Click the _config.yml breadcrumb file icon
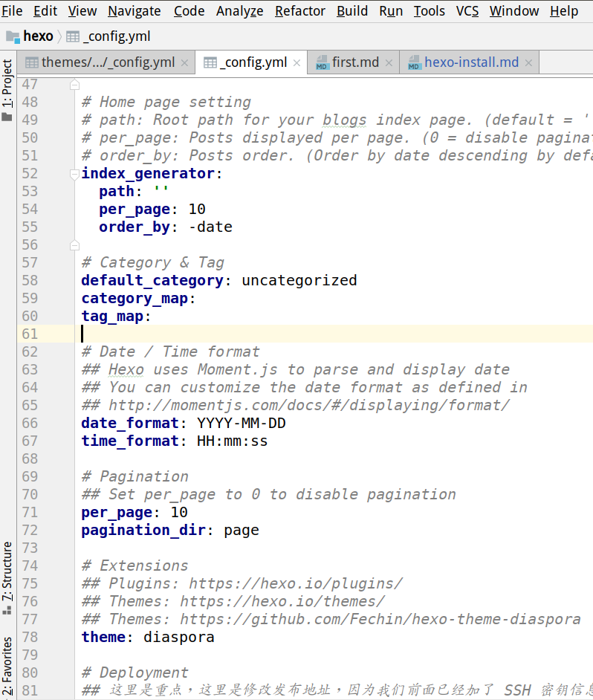Viewport: 593px width, 700px height. click(x=72, y=36)
